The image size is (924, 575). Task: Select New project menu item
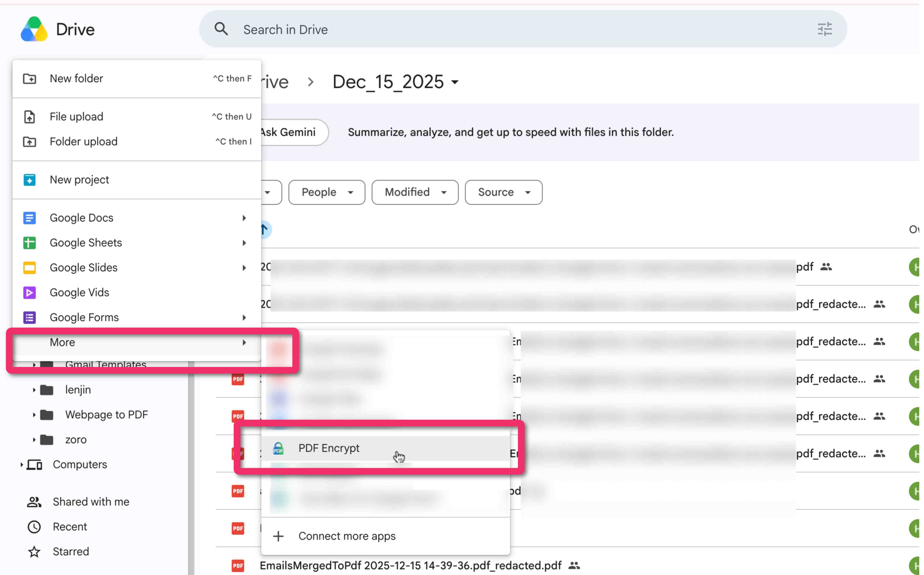coord(137,180)
